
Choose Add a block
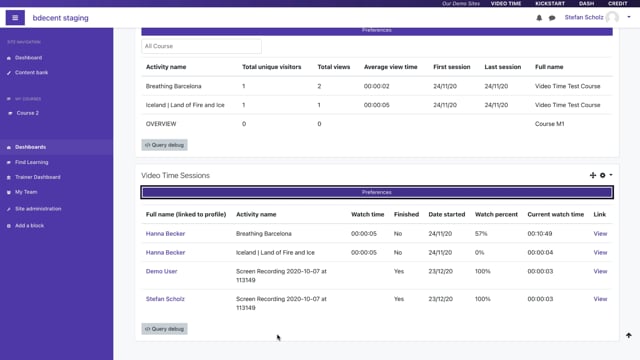tap(29, 225)
